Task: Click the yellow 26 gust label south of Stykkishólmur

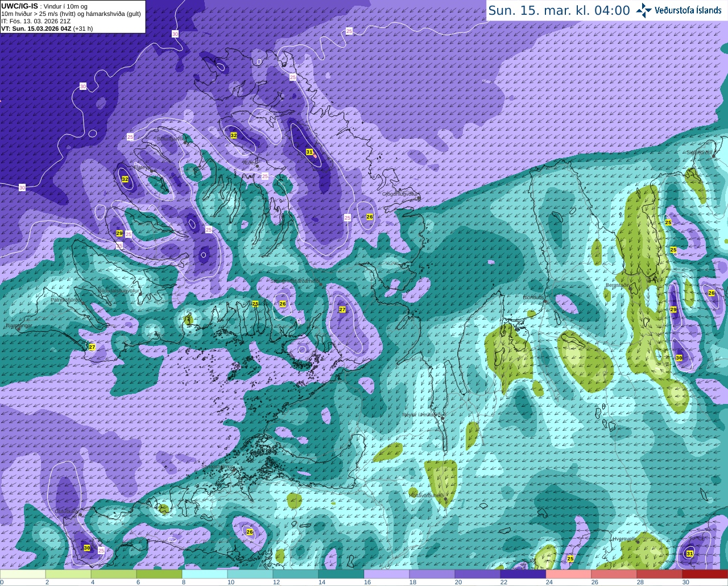Action: pyautogui.click(x=250, y=532)
